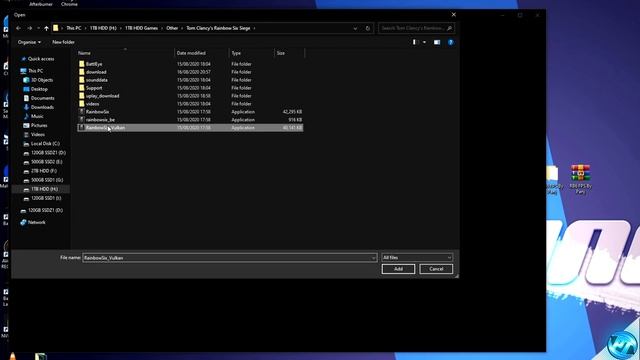Navigate to 1TB HDD (H:) breadcrumb
Screen dimensions: 640x360
click(x=103, y=28)
